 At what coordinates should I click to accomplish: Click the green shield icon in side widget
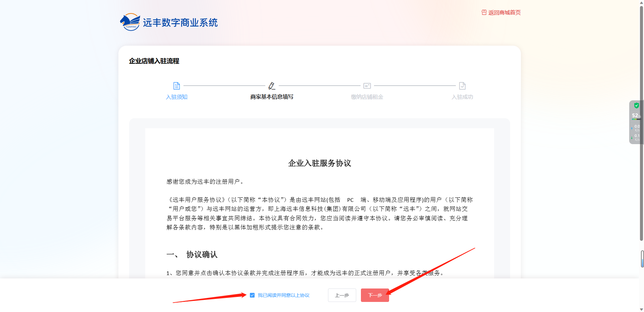[x=636, y=105]
